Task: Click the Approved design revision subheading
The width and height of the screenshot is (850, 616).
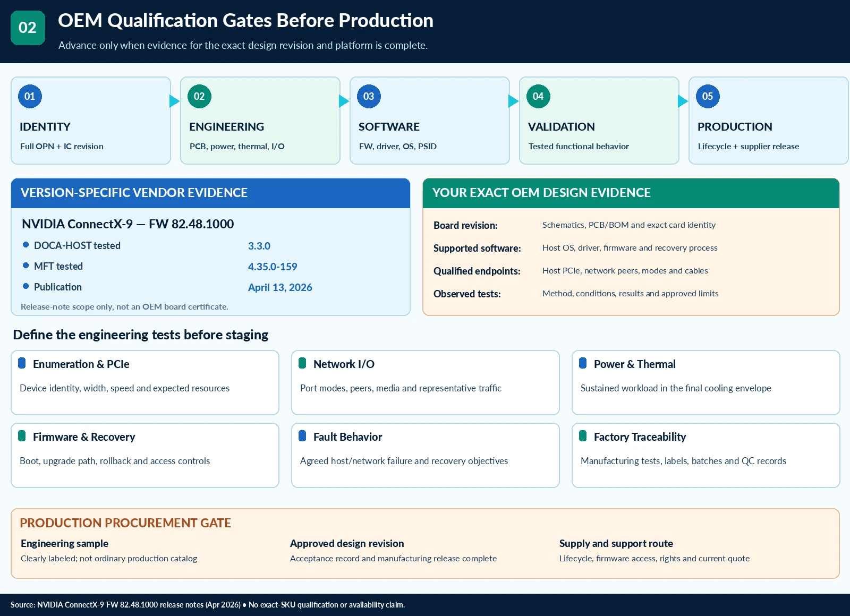Action: pos(347,543)
